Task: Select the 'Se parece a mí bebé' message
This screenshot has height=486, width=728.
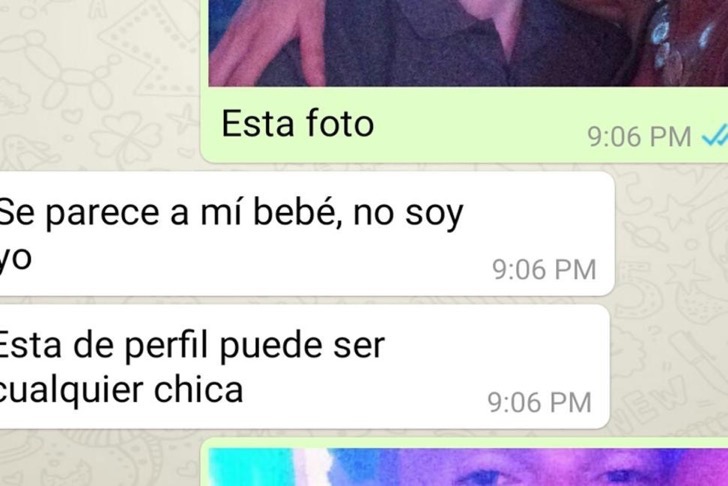Action: (x=306, y=235)
